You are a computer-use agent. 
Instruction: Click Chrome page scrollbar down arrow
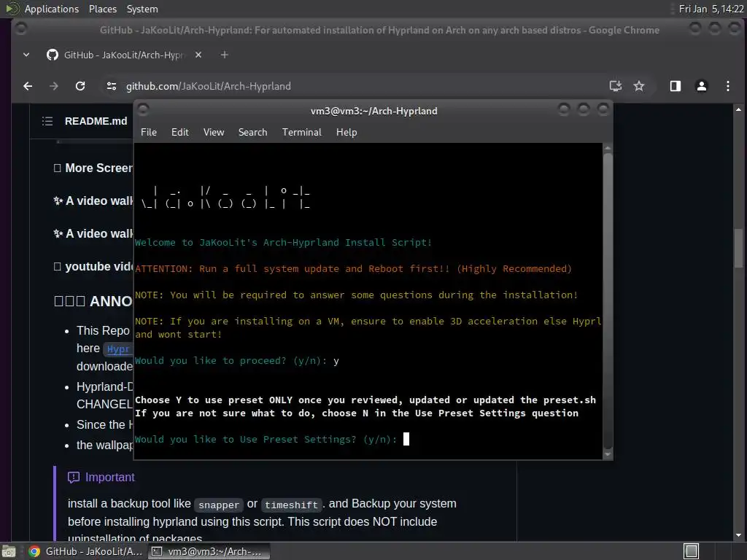coord(738,535)
